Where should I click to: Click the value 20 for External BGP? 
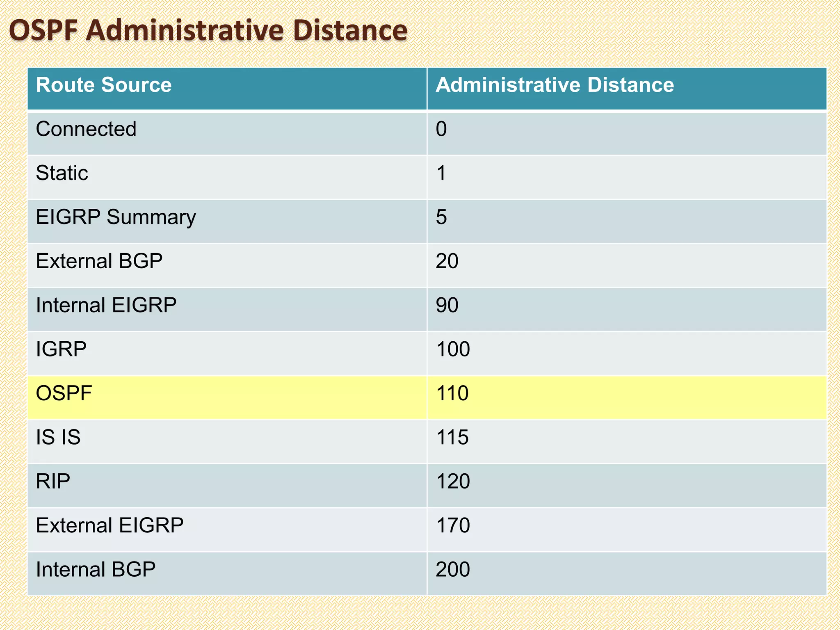447,261
